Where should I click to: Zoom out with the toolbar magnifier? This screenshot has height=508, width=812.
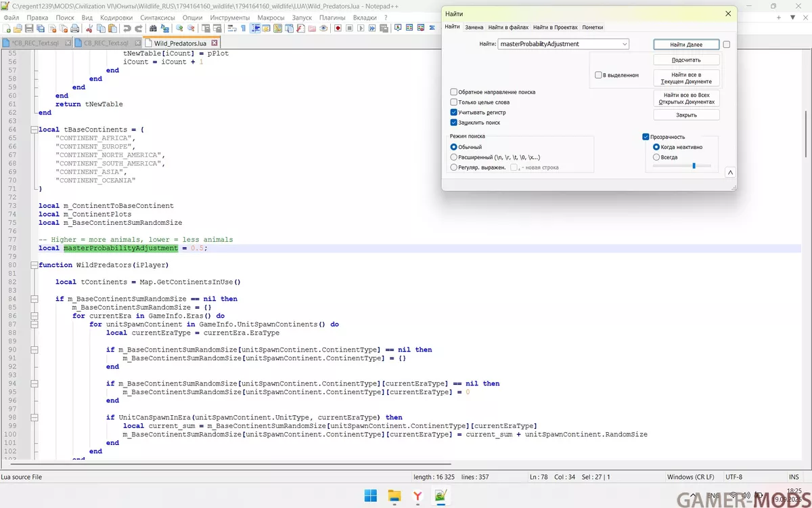[x=191, y=28]
